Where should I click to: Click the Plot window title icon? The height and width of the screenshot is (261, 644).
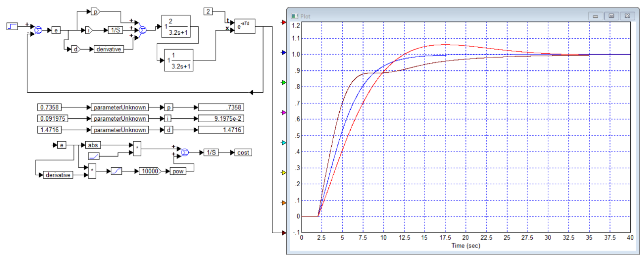[x=294, y=16]
